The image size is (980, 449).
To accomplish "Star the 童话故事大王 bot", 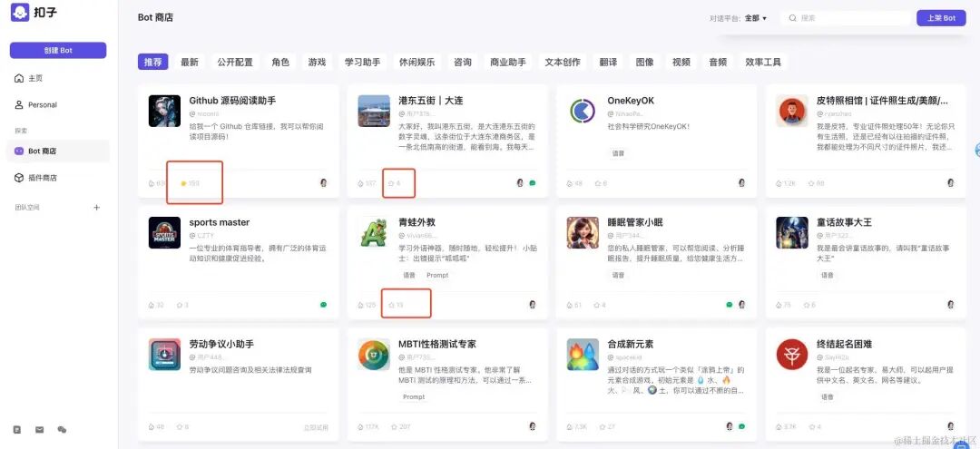I will (x=807, y=306).
